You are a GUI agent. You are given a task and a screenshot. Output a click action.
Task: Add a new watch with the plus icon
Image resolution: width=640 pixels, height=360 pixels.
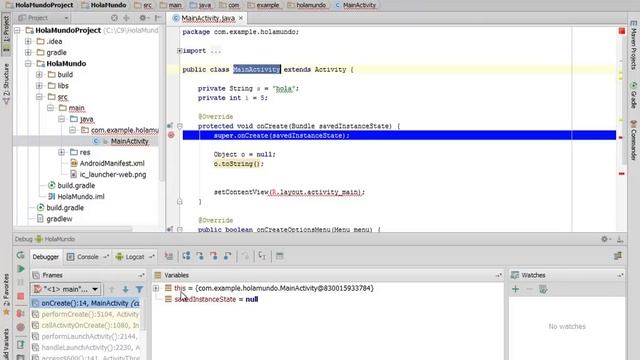(x=516, y=289)
